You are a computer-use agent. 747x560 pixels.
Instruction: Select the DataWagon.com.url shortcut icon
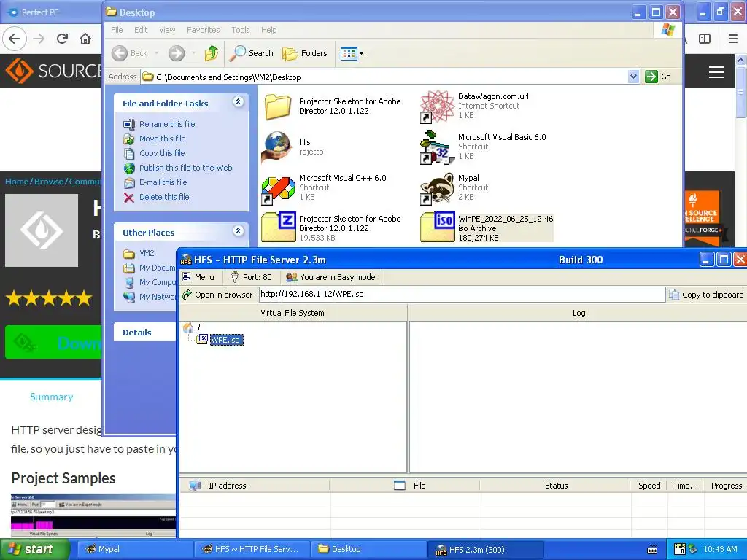437,106
